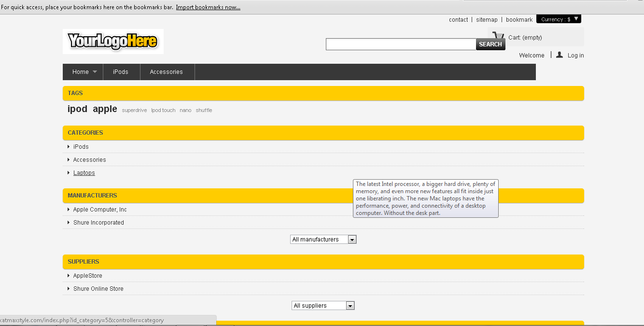The height and width of the screenshot is (326, 644).
Task: Open the Laptops category link
Action: point(84,173)
